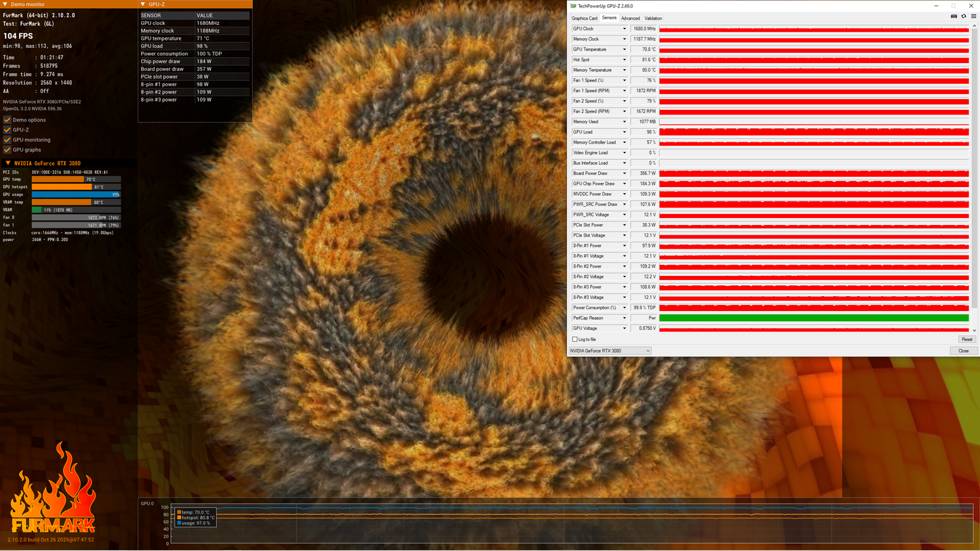This screenshot has height=551, width=980.
Task: Open the MVDDC Power Draw dropdown
Action: coord(625,194)
